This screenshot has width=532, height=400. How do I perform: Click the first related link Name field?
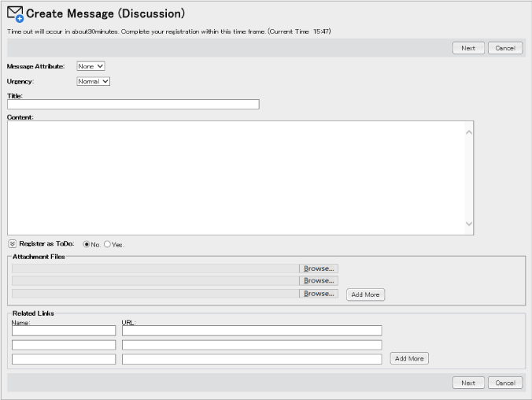pos(64,331)
